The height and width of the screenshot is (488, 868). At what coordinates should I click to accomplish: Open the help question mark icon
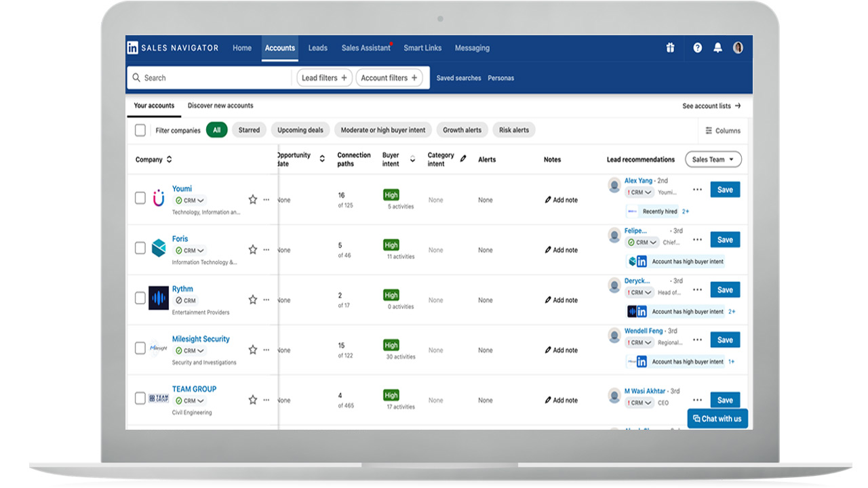697,48
